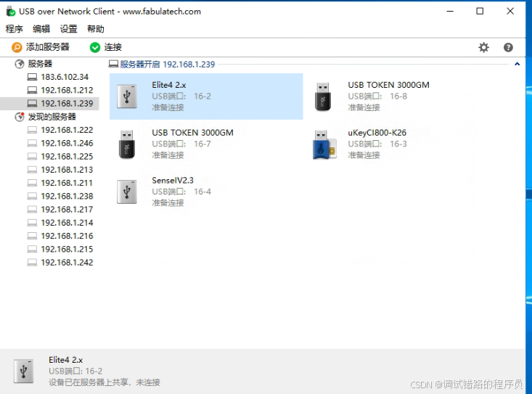Screen dimensions: 532x394
Task: Open help via the question mark icon
Action: click(508, 47)
